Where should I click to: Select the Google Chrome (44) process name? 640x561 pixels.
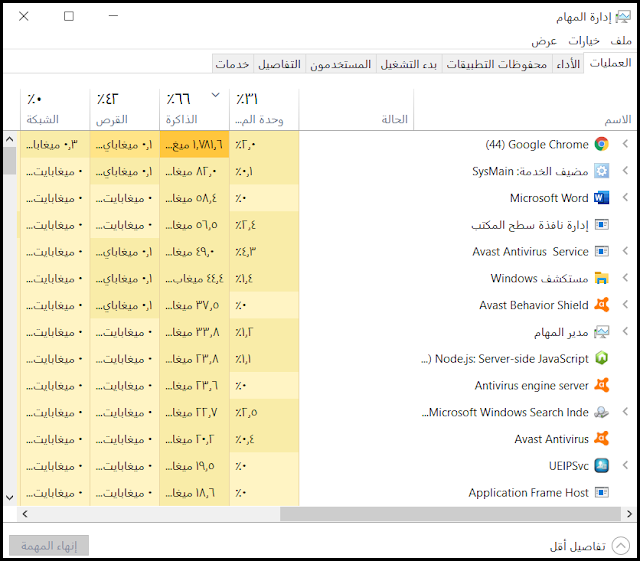coord(537,145)
